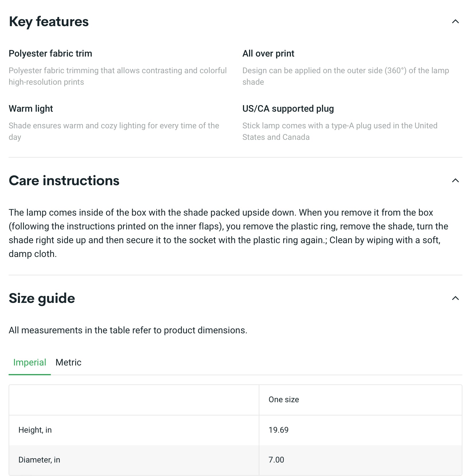
Task: Click the All over print title
Action: click(x=268, y=53)
